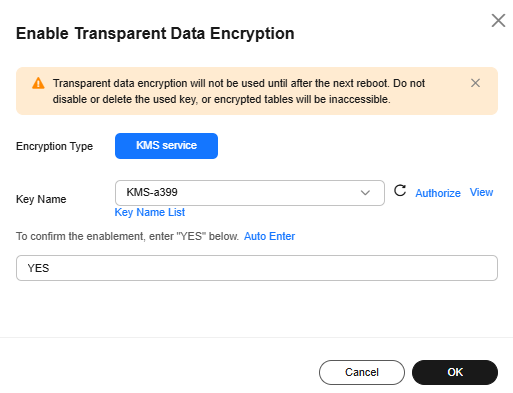Screen dimensions: 513x393
Task: Click the Encryption Type label
Action: (54, 146)
